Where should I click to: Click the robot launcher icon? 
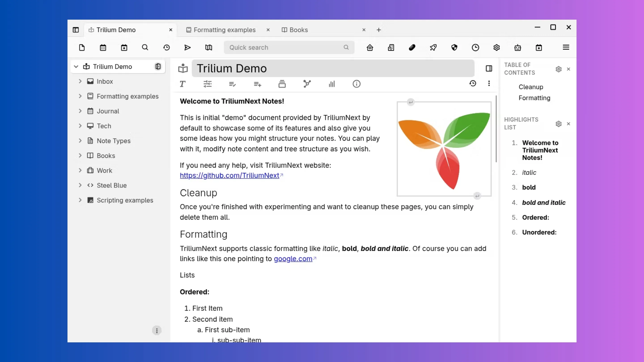(517, 47)
